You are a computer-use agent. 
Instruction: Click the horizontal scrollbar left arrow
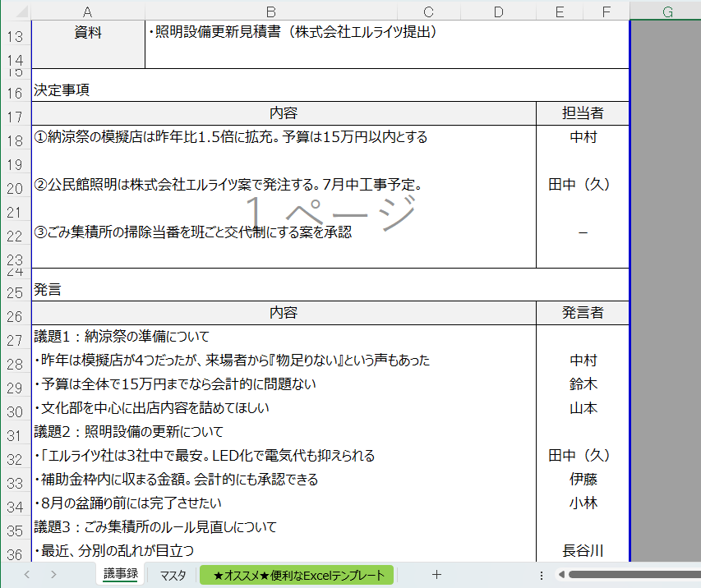[x=561, y=575]
